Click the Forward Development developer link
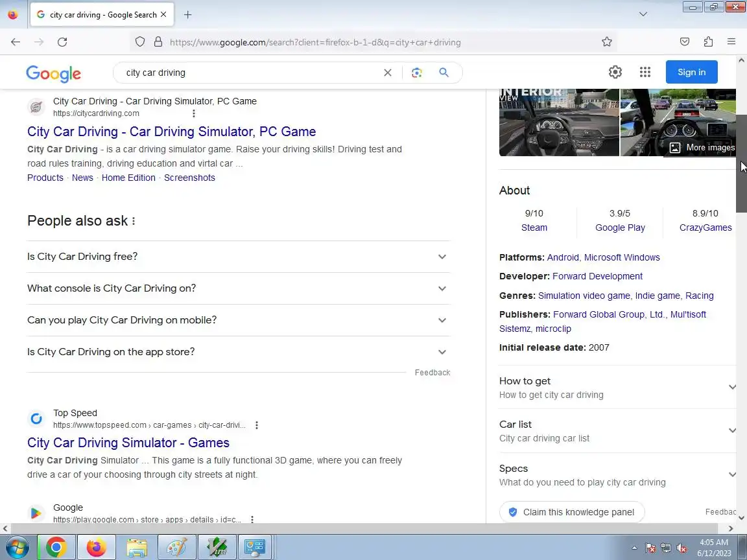Image resolution: width=747 pixels, height=560 pixels. (597, 276)
